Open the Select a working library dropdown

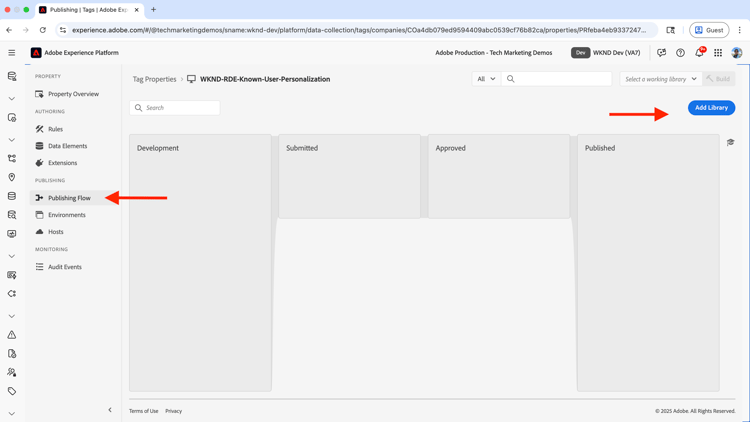coord(661,79)
